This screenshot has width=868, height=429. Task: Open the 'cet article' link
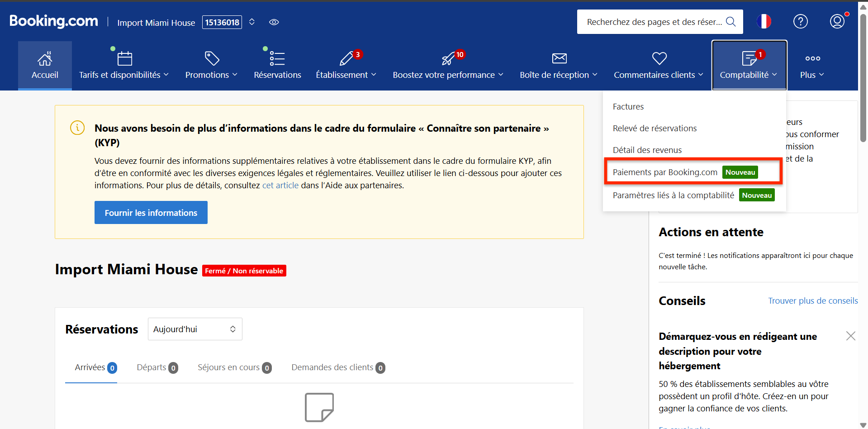pos(280,186)
